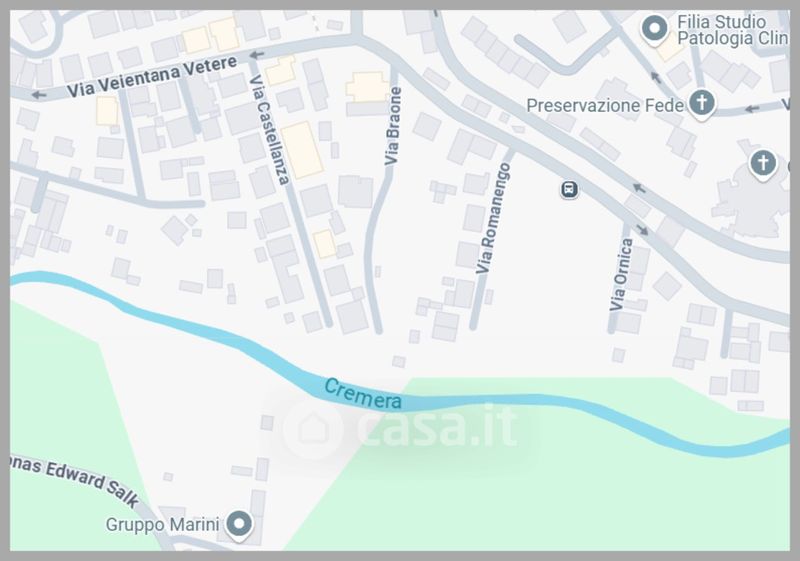The width and height of the screenshot is (800, 561).
Task: Open the Gruppo Marini place name
Action: tap(162, 524)
